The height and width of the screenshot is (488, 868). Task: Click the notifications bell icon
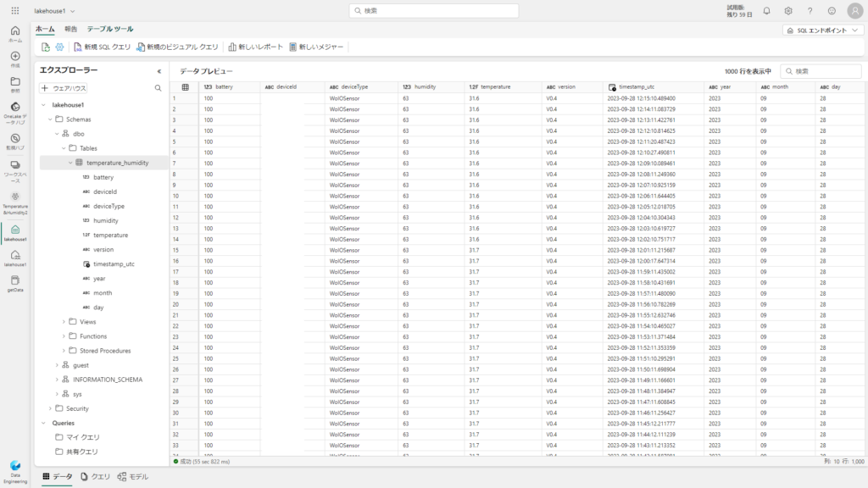click(766, 11)
